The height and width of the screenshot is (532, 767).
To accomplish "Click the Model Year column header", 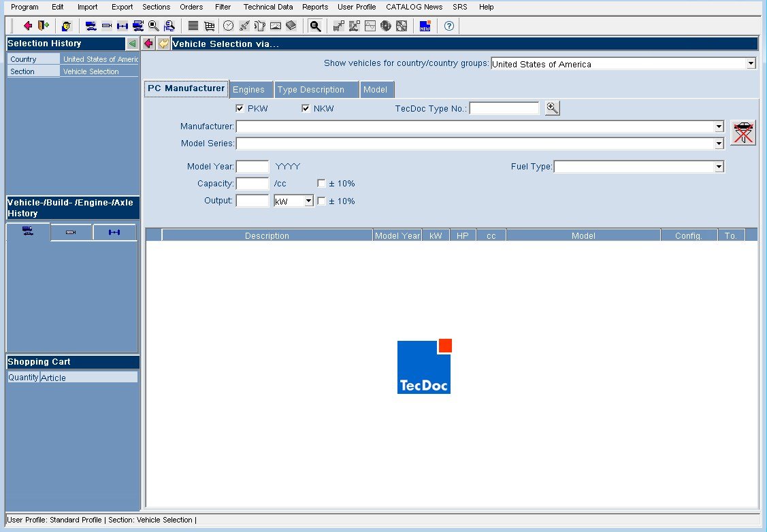I will [x=397, y=235].
